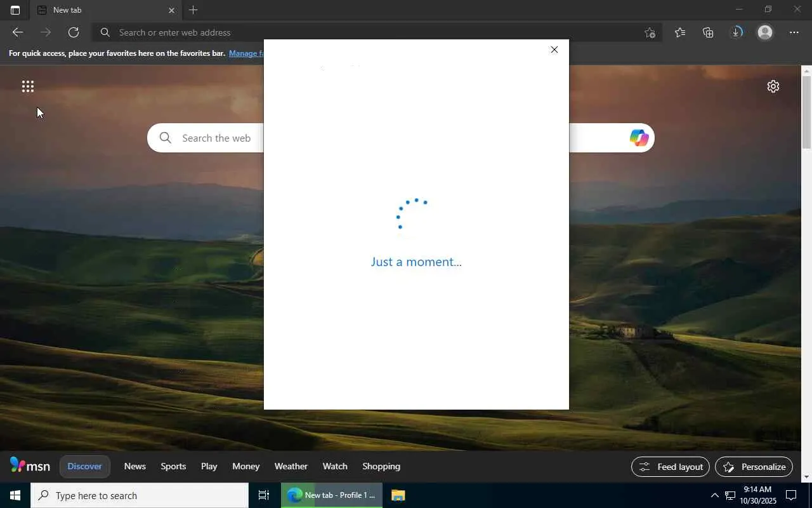Image resolution: width=812 pixels, height=508 pixels.
Task: Close the New tab tab
Action: 171,10
